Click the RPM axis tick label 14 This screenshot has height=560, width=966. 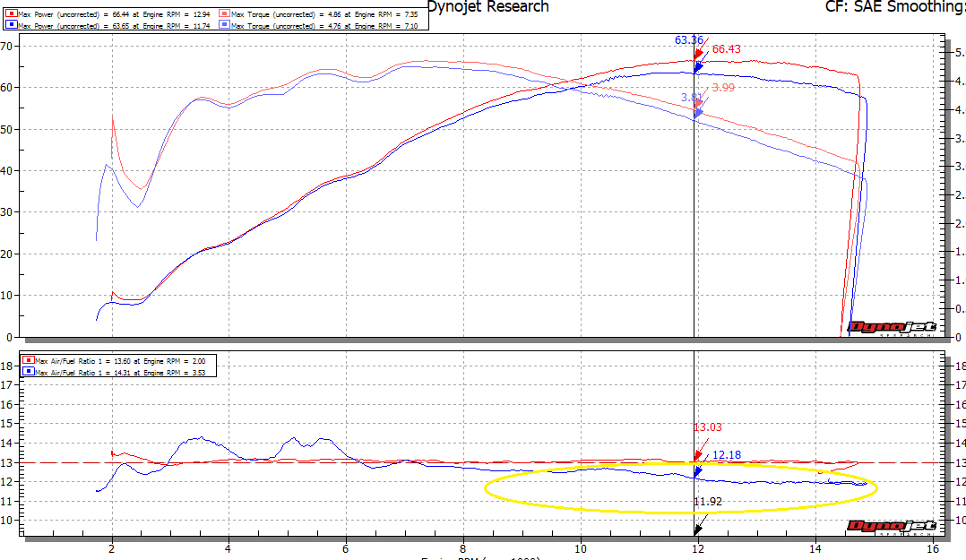pyautogui.click(x=815, y=548)
